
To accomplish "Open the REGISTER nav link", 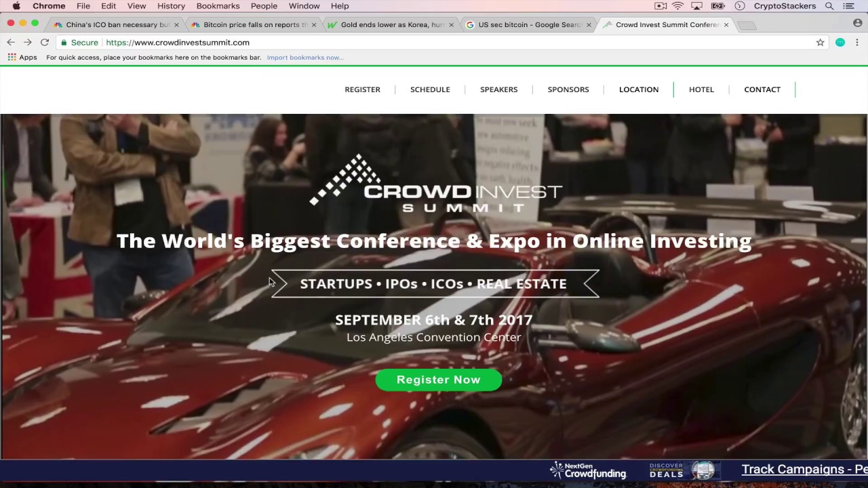I will point(362,89).
